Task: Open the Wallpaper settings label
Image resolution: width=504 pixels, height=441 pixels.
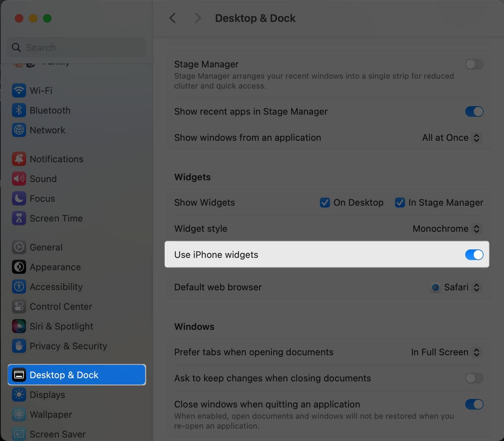Action: [51, 415]
